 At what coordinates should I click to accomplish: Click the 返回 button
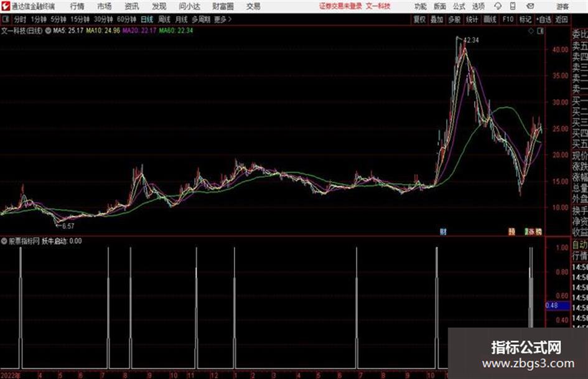pyautogui.click(x=561, y=19)
